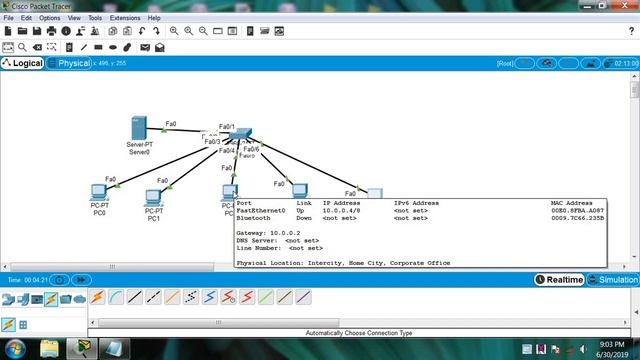Zoom out of the workspace
Image resolution: width=640 pixels, height=360 pixels.
pyautogui.click(x=203, y=31)
